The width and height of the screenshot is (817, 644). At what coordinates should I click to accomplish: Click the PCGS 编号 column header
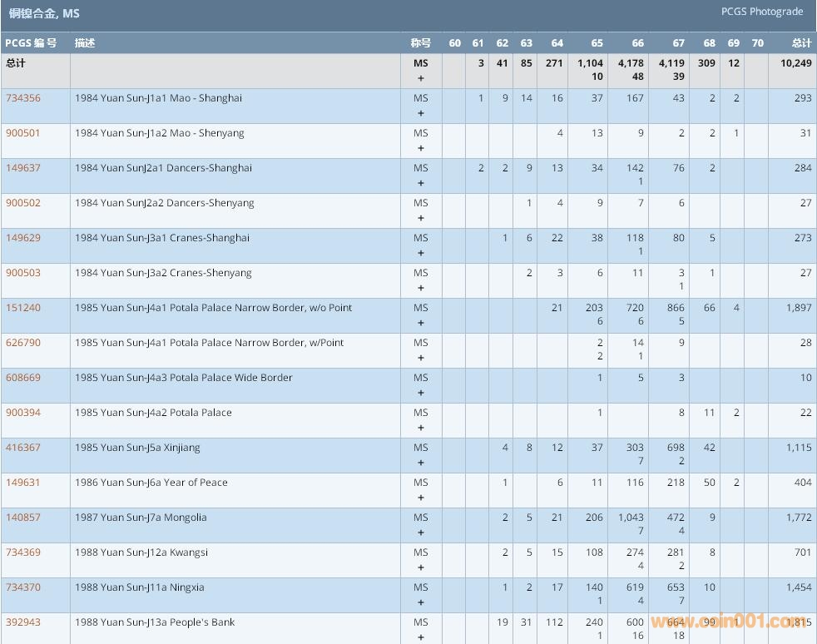click(x=32, y=43)
